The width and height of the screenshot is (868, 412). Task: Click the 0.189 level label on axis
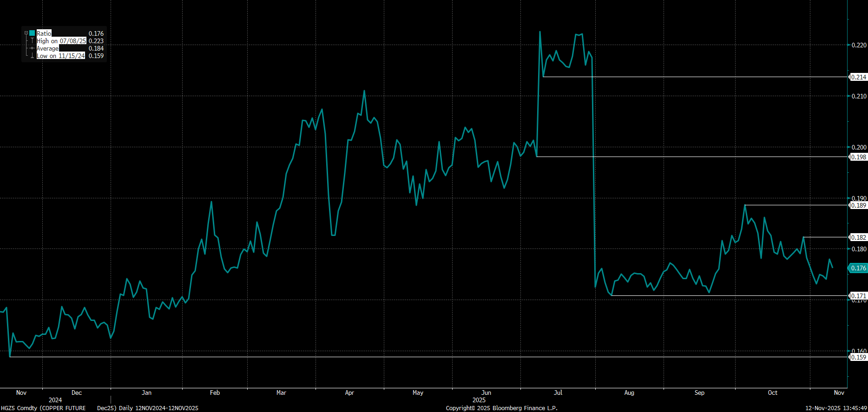pos(858,205)
